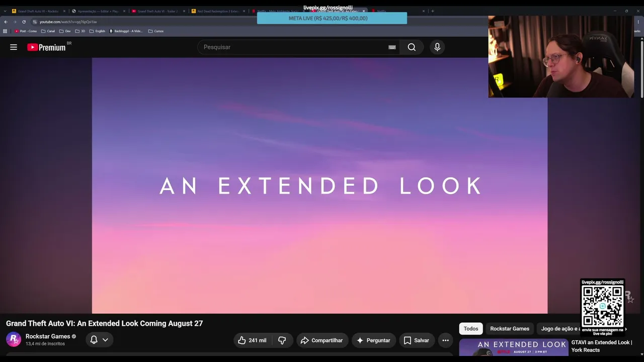Switch to Grand Theft Auto VI Trailer 2 tab

pos(157,11)
